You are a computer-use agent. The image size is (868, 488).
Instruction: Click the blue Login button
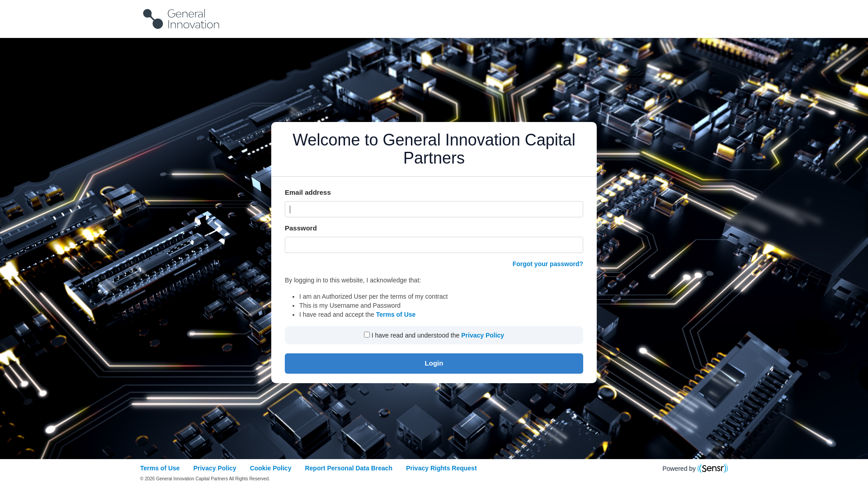point(434,363)
